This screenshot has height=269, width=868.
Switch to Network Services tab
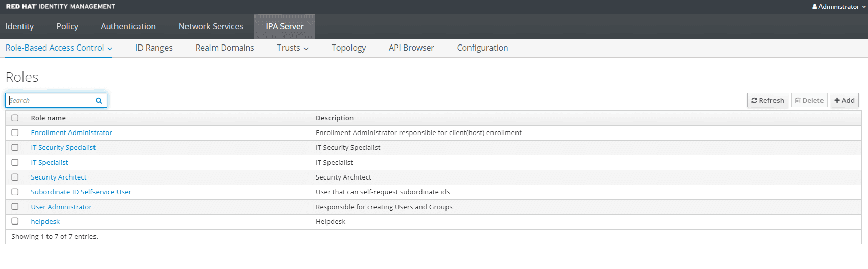[211, 26]
